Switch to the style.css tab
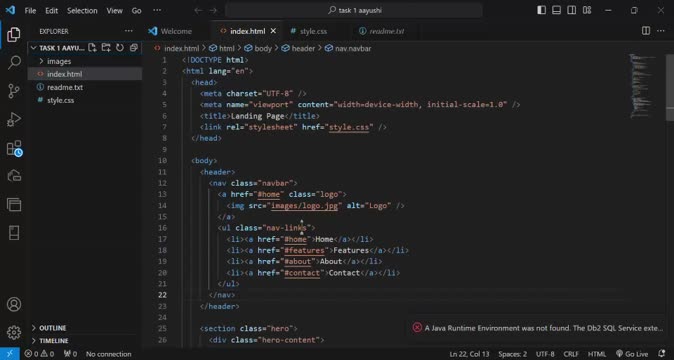Image resolution: width=674 pixels, height=360 pixels. [313, 31]
